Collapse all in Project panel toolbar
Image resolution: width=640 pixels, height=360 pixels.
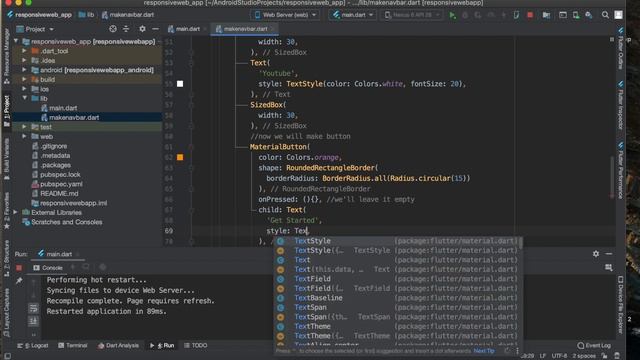pyautogui.click(x=126, y=29)
